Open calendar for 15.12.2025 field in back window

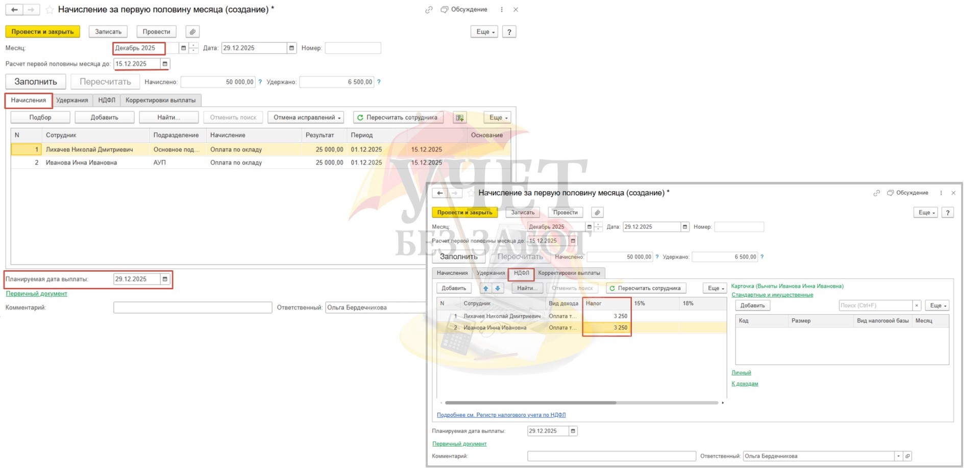pyautogui.click(x=165, y=64)
